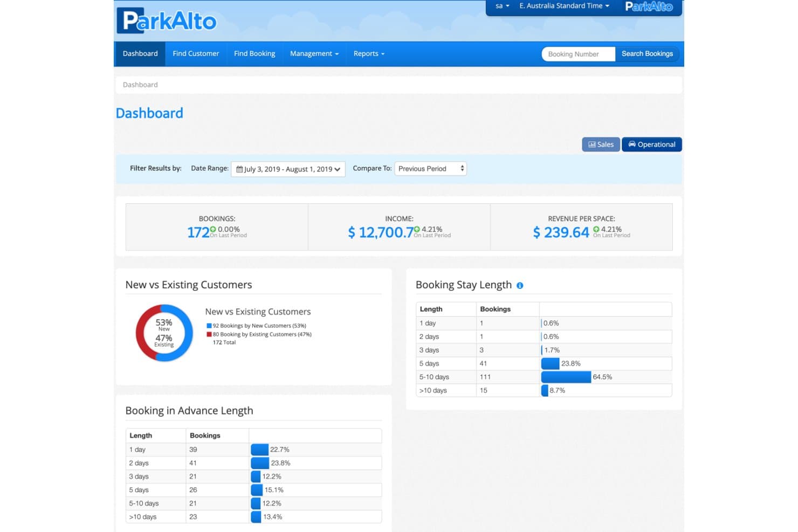Image resolution: width=798 pixels, height=532 pixels.
Task: Open the Date Range picker dropdown
Action: click(x=288, y=169)
